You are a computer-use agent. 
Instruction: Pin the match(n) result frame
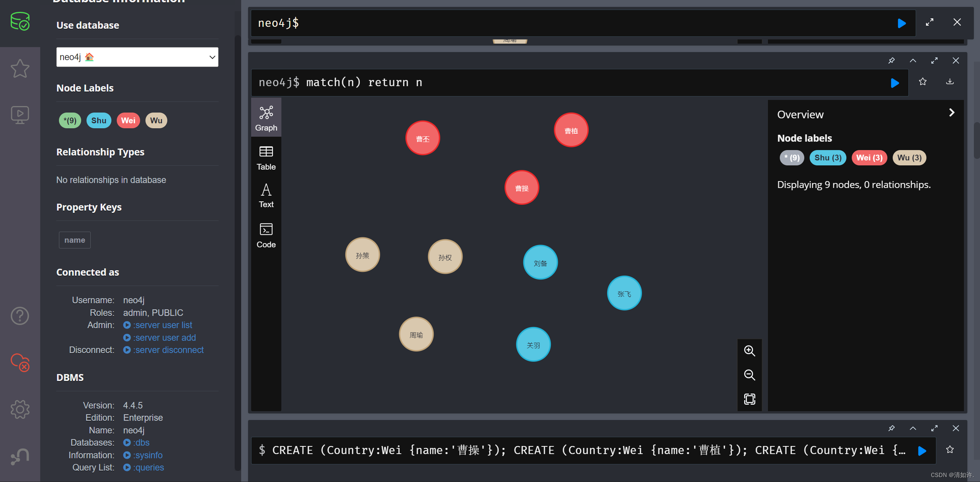click(x=892, y=60)
